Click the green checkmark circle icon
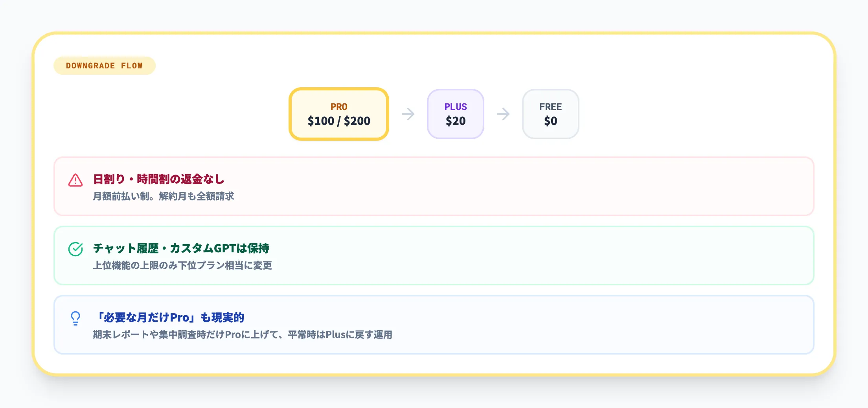 coord(75,249)
